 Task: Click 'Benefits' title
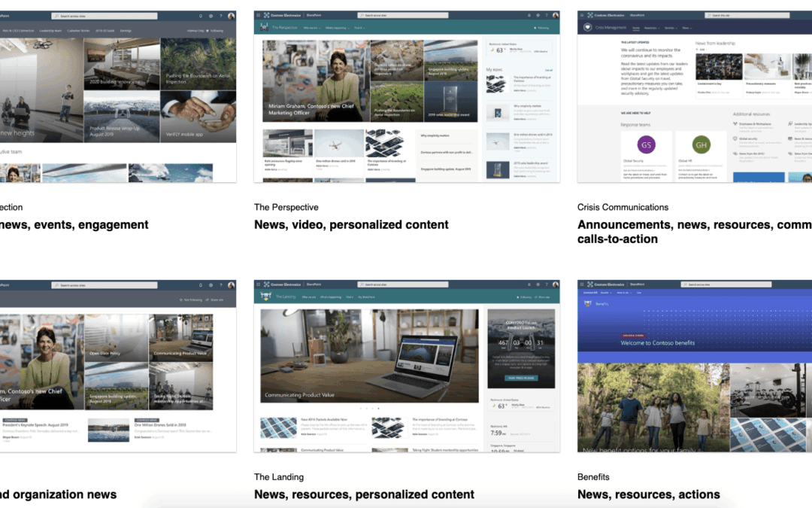pos(593,477)
